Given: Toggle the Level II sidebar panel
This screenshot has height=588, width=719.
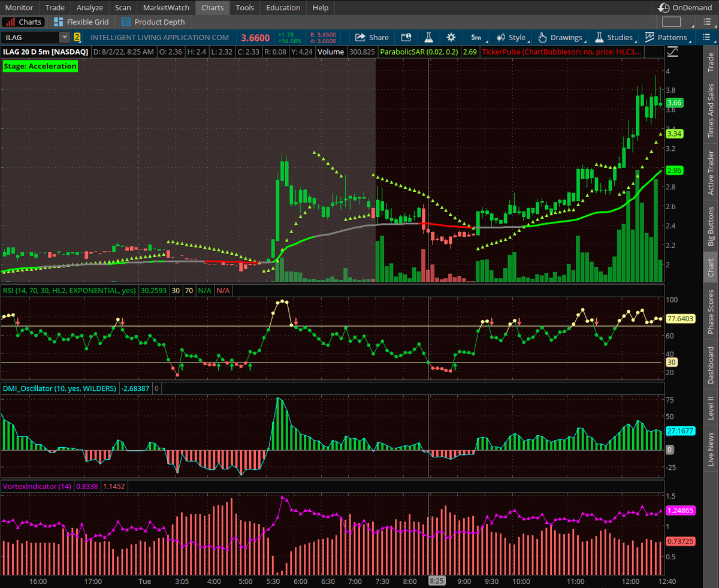Looking at the screenshot, I should [x=711, y=408].
